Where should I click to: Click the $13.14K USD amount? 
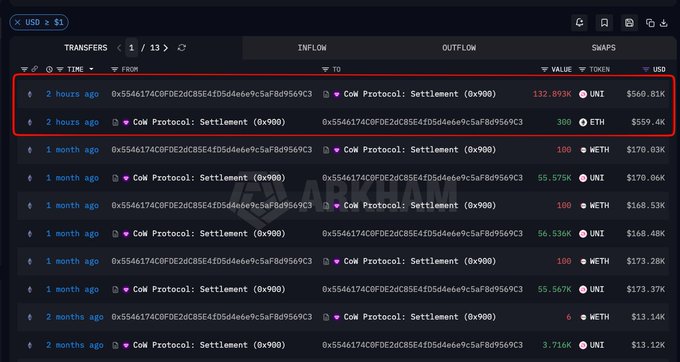(x=648, y=317)
